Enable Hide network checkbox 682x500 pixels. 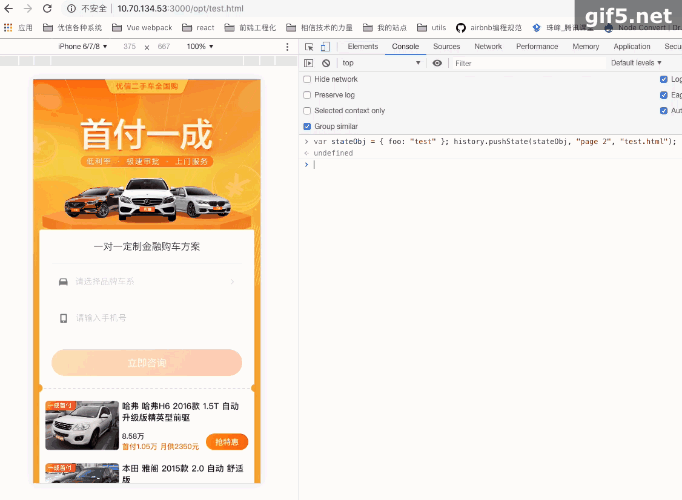[x=307, y=79]
